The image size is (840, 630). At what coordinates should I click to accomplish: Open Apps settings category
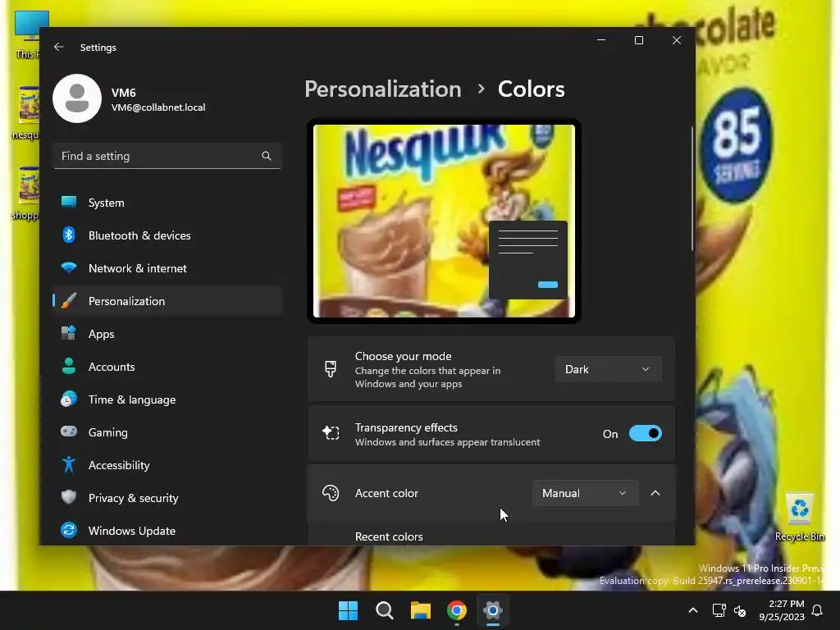point(167,334)
